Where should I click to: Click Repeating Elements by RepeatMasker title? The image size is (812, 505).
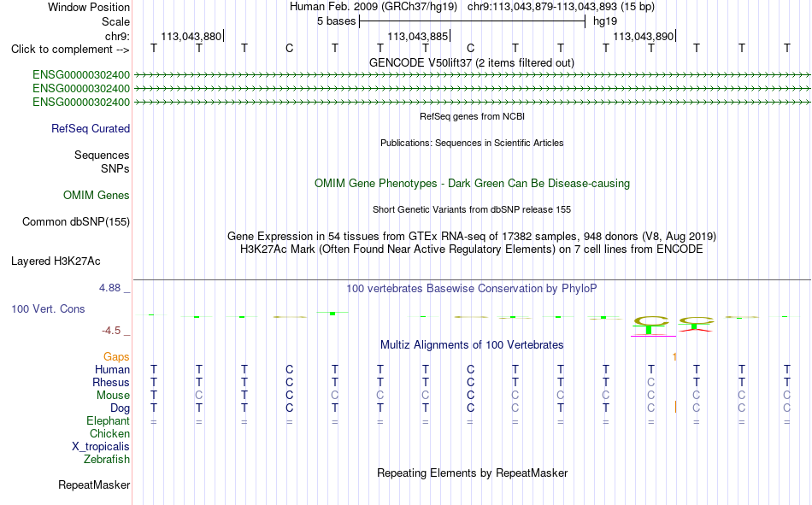(473, 473)
